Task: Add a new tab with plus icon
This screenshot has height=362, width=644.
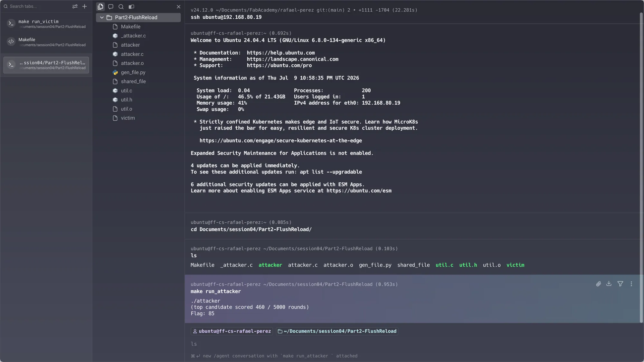Action: [x=85, y=6]
